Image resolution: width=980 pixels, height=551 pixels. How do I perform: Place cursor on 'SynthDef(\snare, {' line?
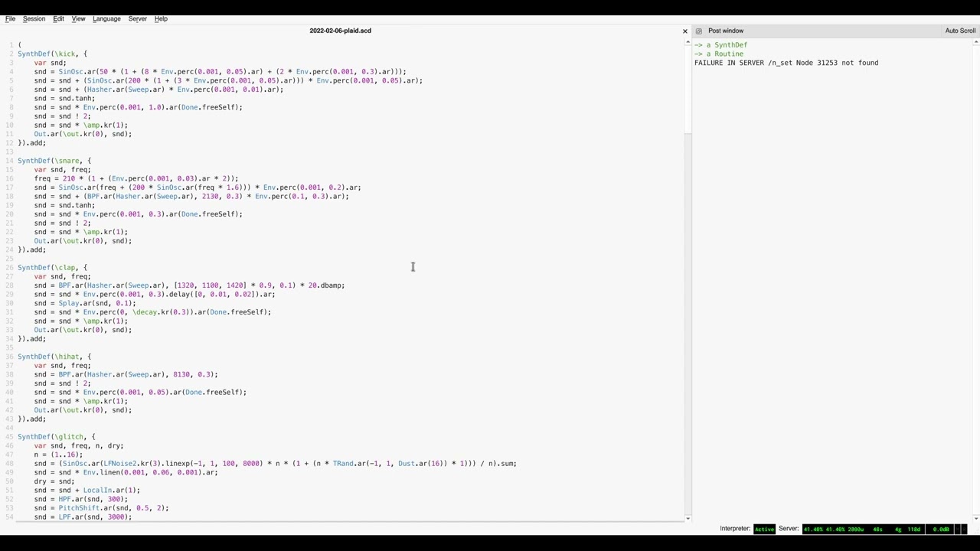54,161
